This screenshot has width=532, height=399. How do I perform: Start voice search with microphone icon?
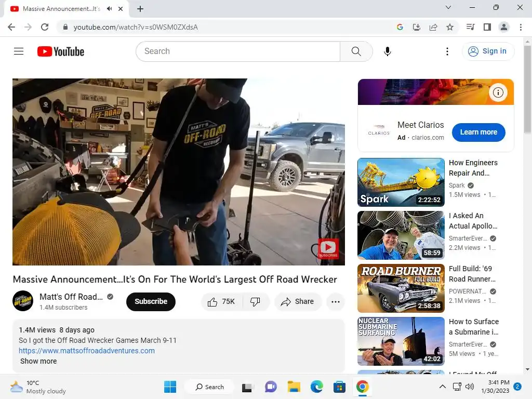[x=388, y=51]
